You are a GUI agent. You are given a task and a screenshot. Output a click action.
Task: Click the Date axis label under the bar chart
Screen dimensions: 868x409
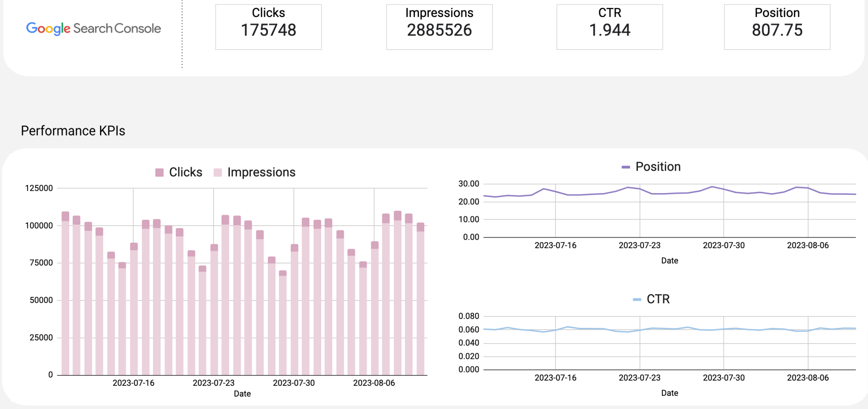[x=242, y=394]
